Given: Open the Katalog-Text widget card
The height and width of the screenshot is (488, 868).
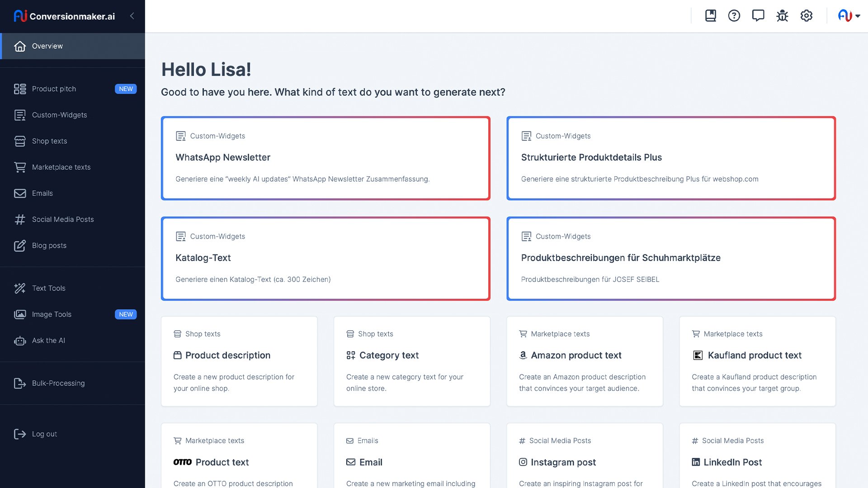Looking at the screenshot, I should 325,258.
